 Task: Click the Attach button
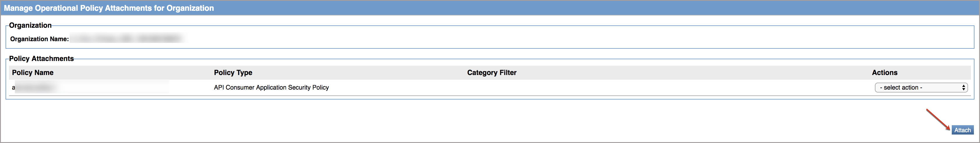(962, 130)
